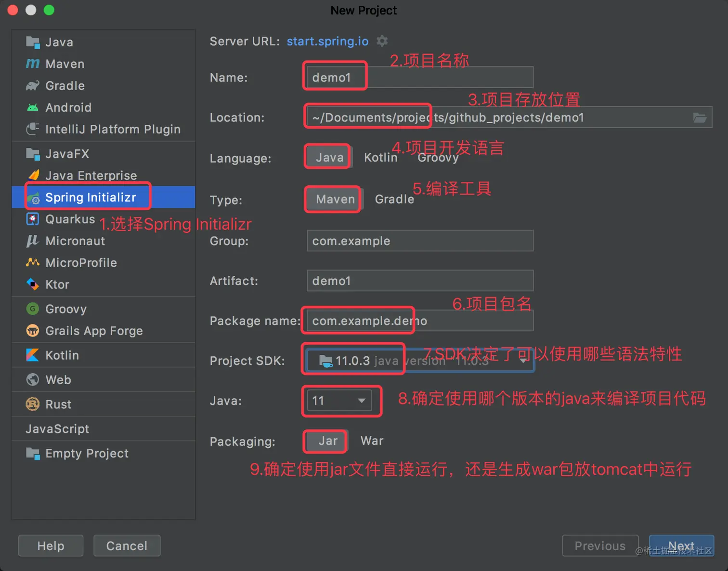Choose Gradle as build type

[x=394, y=199]
